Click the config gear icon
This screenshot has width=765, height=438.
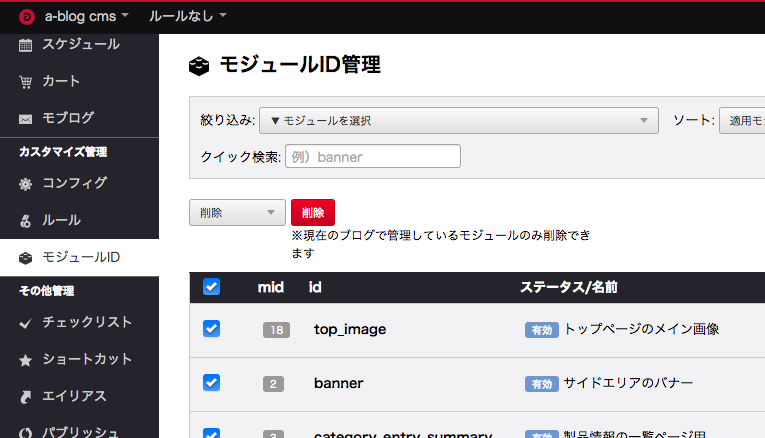pyautogui.click(x=26, y=184)
